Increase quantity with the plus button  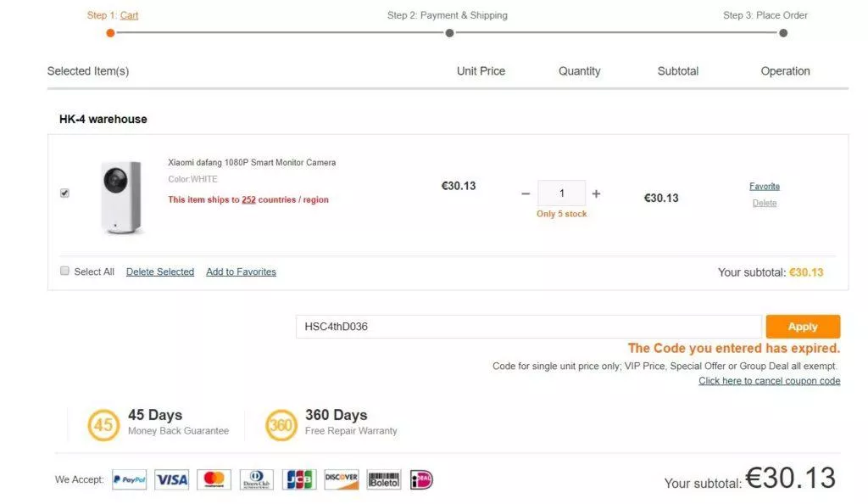click(x=596, y=193)
